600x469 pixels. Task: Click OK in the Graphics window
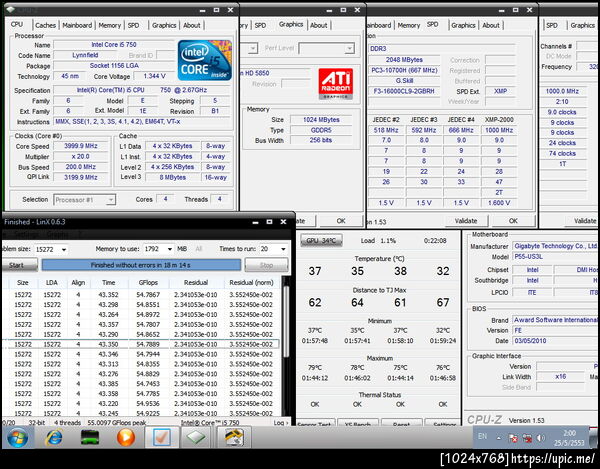(341, 221)
